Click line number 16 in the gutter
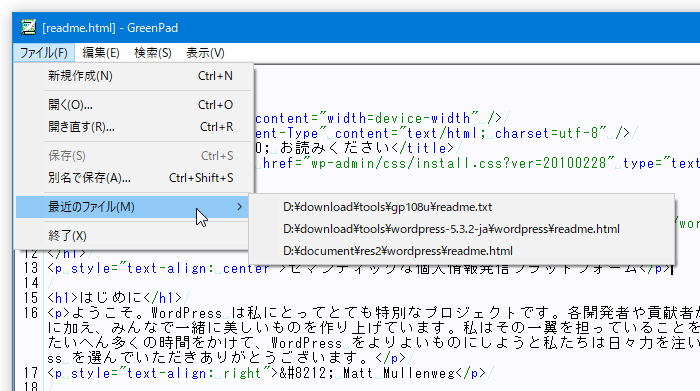 tap(31, 313)
